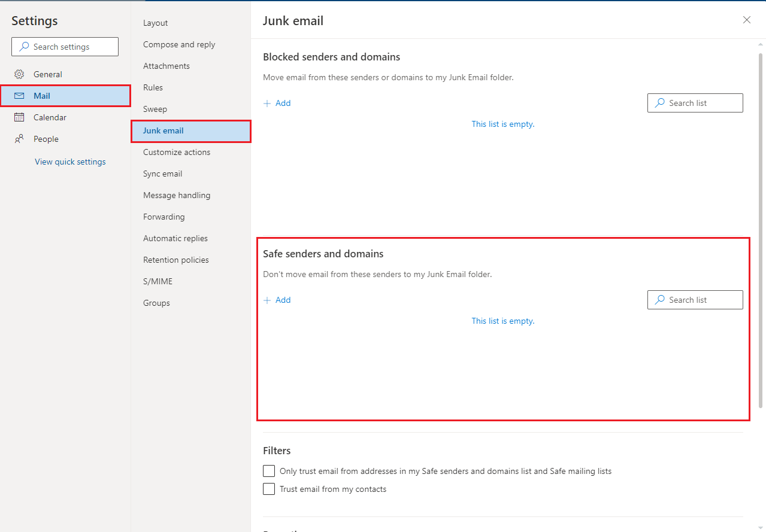Viewport: 766px width, 532px height.
Task: Open Groups settings
Action: tap(191, 303)
